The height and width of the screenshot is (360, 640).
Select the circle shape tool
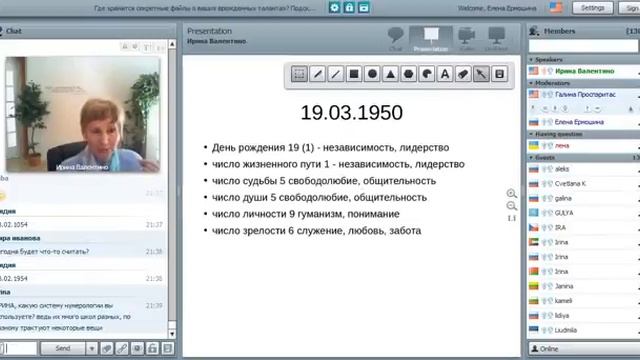[x=372, y=74]
